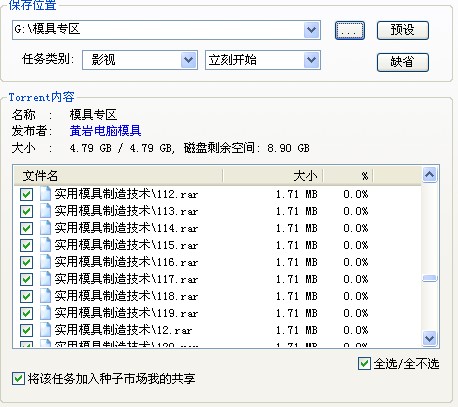Click the file icon for 12.rar
This screenshot has width=458, height=407.
pyautogui.click(x=45, y=330)
